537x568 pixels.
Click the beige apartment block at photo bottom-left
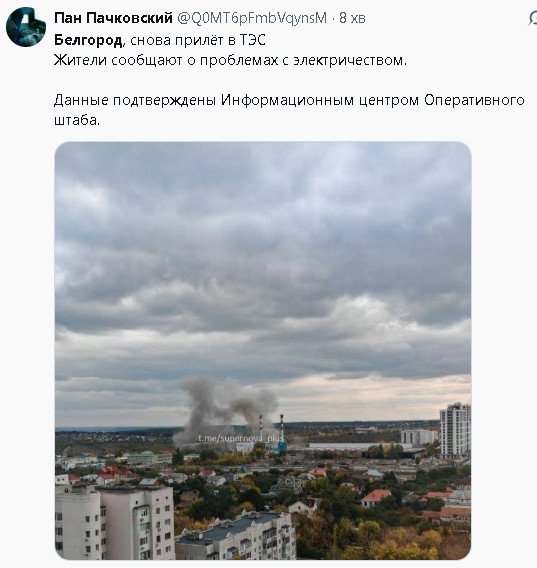tap(115, 523)
